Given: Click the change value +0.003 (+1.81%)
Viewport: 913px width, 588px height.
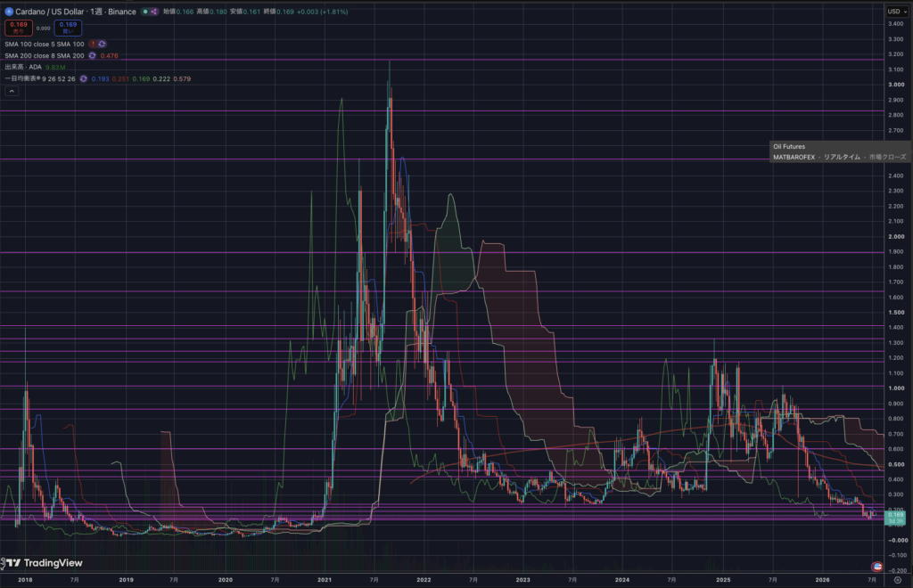Looking at the screenshot, I should [322, 12].
